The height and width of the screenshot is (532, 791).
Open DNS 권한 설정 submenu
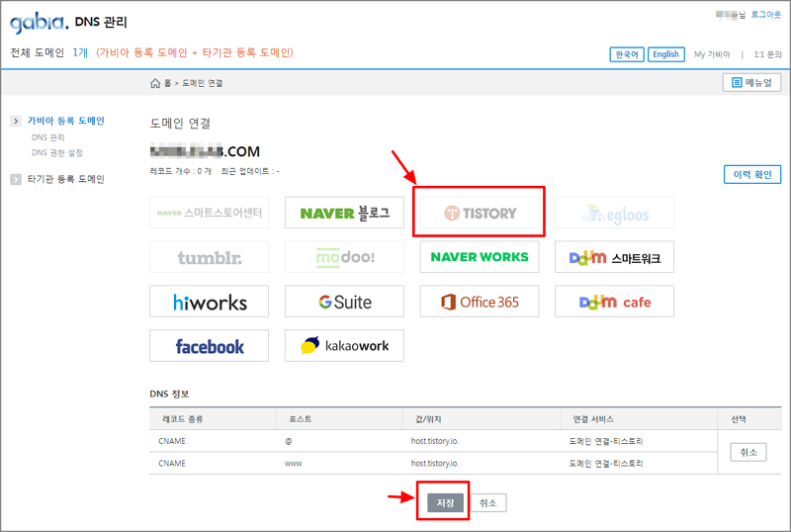coord(57,152)
